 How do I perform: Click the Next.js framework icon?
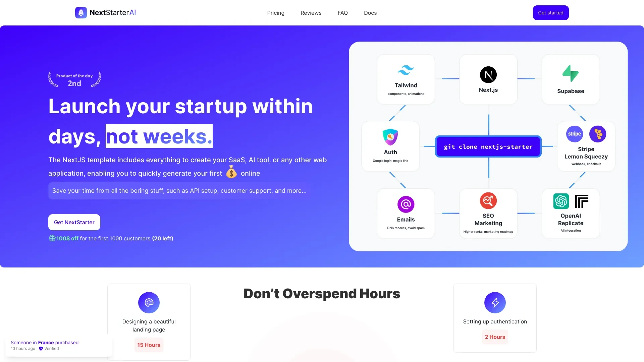click(488, 74)
